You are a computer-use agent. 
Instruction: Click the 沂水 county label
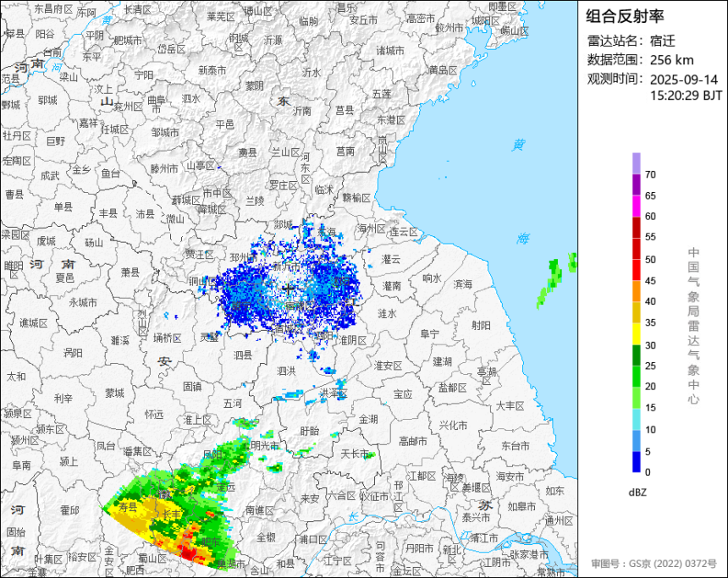312,72
